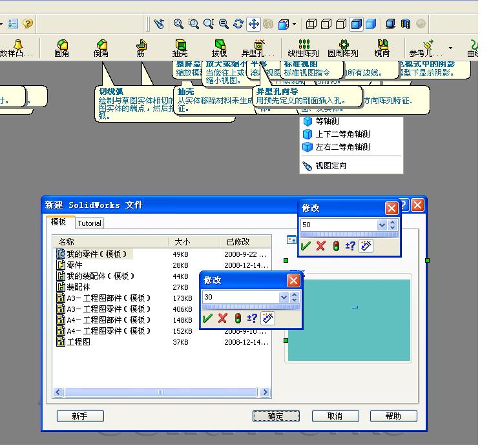Viewport: 491px width, 448px height.
Task: Click the 帮助 button
Action: point(393,416)
